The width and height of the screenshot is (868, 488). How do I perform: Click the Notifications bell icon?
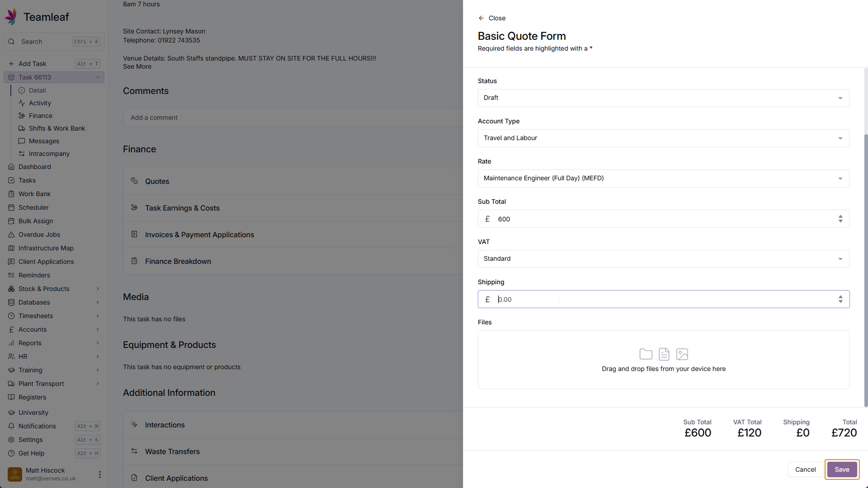click(x=11, y=426)
